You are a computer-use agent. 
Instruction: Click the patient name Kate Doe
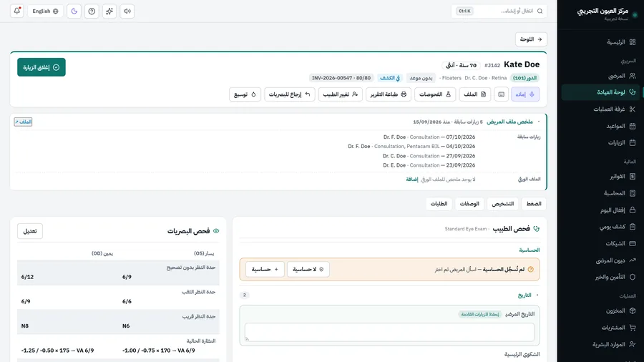[522, 64]
